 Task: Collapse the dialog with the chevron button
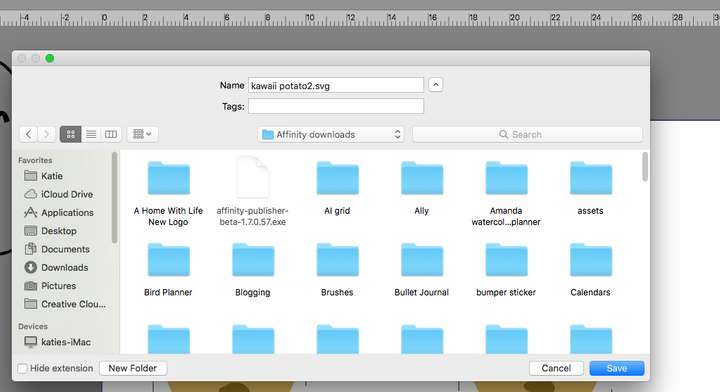tap(436, 85)
